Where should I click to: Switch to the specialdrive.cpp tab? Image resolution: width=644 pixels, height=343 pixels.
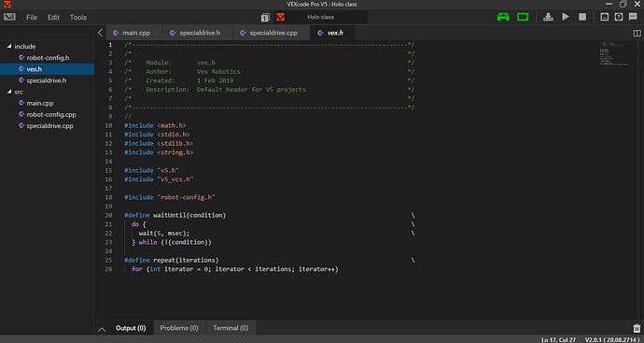click(271, 33)
